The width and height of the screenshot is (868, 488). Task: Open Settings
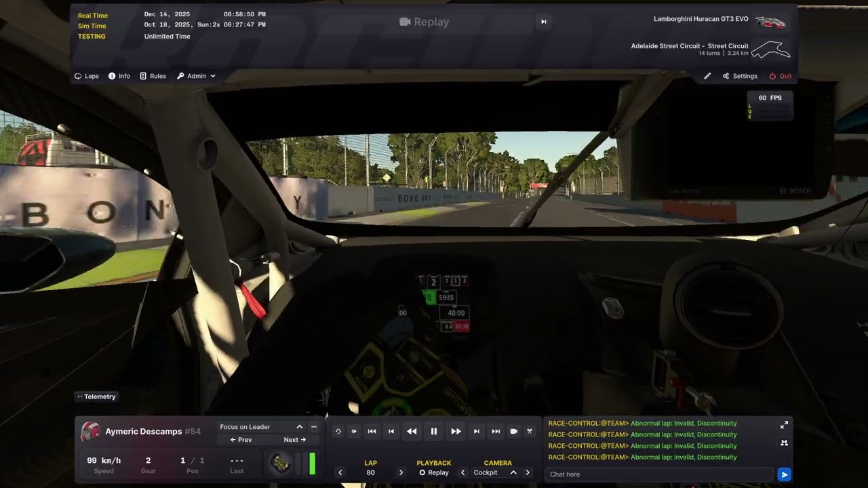[x=740, y=76]
